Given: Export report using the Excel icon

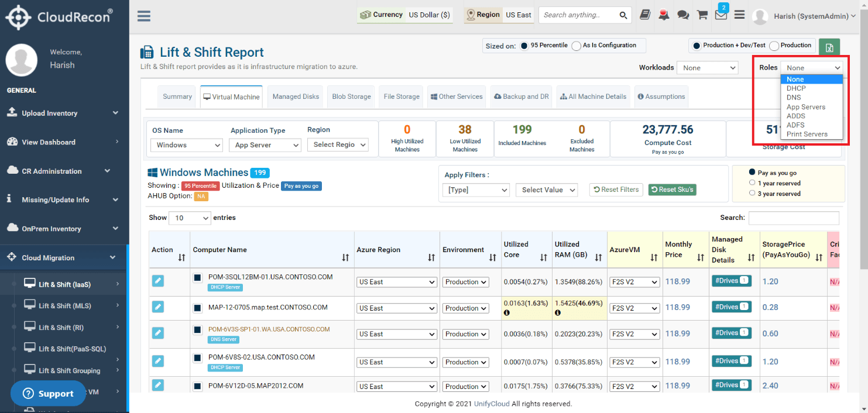Looking at the screenshot, I should (x=829, y=48).
